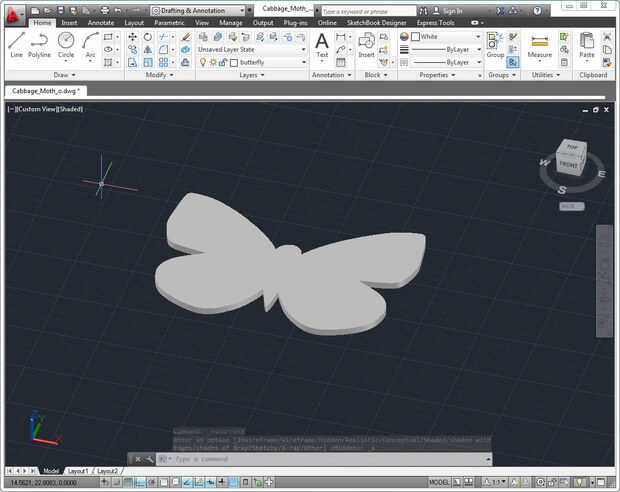The height and width of the screenshot is (492, 620).
Task: Open the Layer Properties manager icon
Action: [203, 37]
